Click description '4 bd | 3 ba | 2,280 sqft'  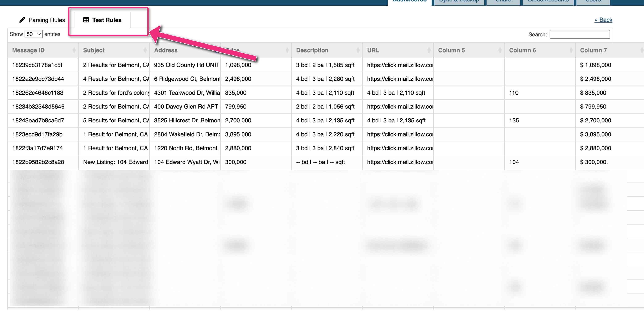tap(325, 79)
